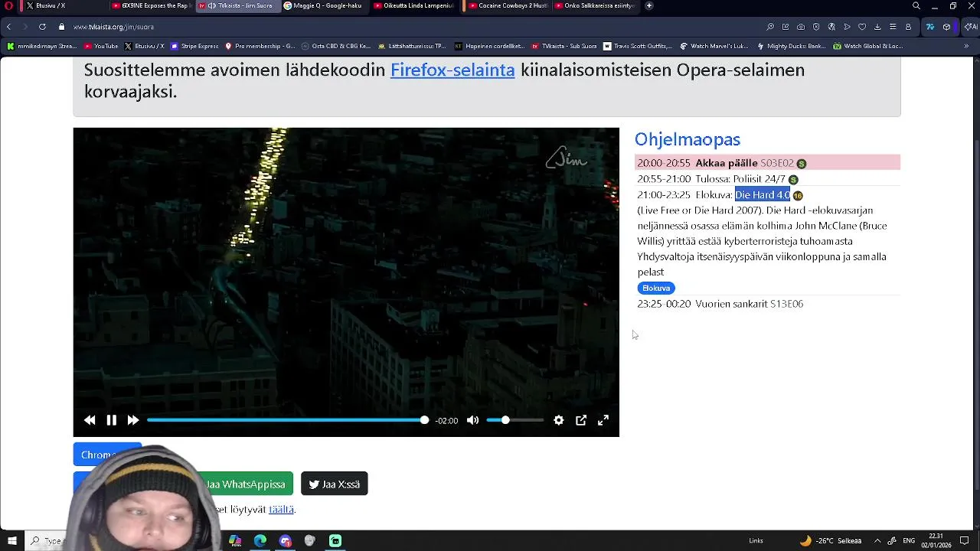Go back with the browser back arrow
The image size is (980, 551).
pos(8,27)
